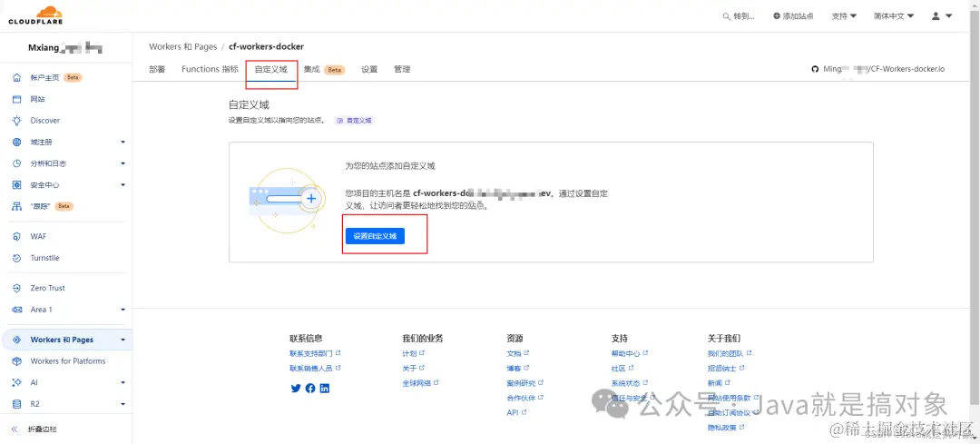Click the Workers 和 Pages breadcrumb link

182,47
